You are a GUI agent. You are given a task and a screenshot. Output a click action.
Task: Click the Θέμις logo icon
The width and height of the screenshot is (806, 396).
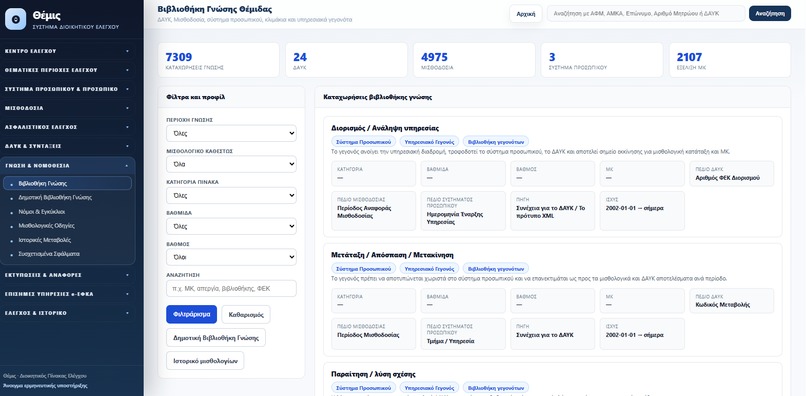click(15, 19)
